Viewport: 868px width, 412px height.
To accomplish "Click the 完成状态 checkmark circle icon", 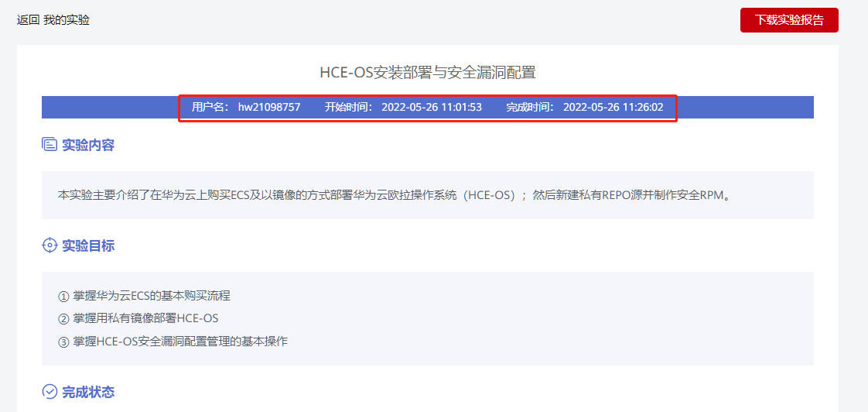I will [50, 392].
